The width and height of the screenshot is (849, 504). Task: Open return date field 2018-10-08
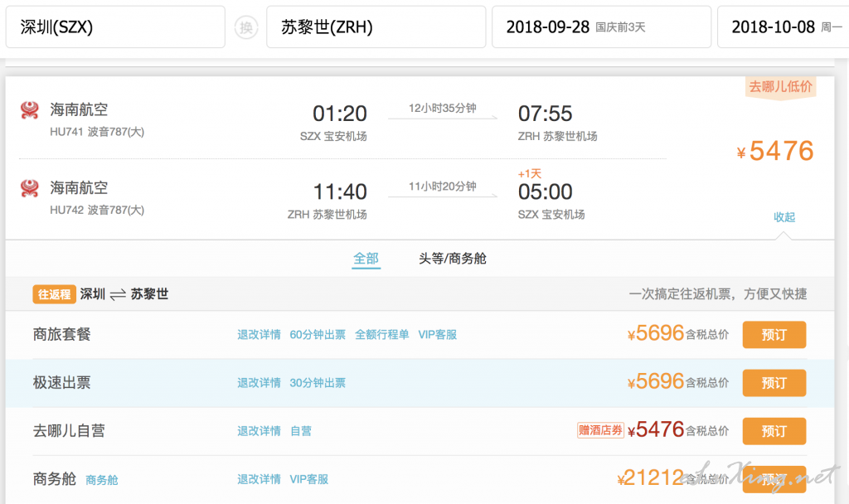point(783,27)
